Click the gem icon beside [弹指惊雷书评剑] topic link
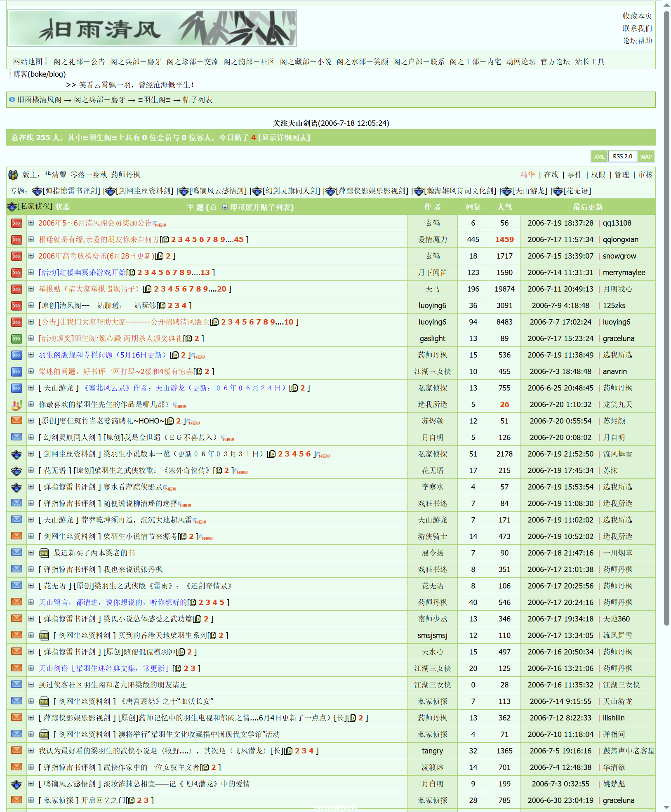This screenshot has width=671, height=812. pyautogui.click(x=37, y=191)
